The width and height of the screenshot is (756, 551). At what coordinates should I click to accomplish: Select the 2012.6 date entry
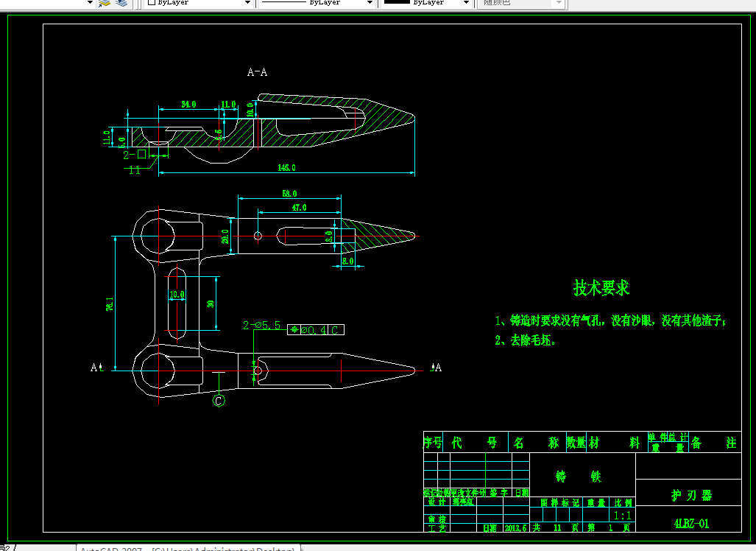pyautogui.click(x=516, y=528)
